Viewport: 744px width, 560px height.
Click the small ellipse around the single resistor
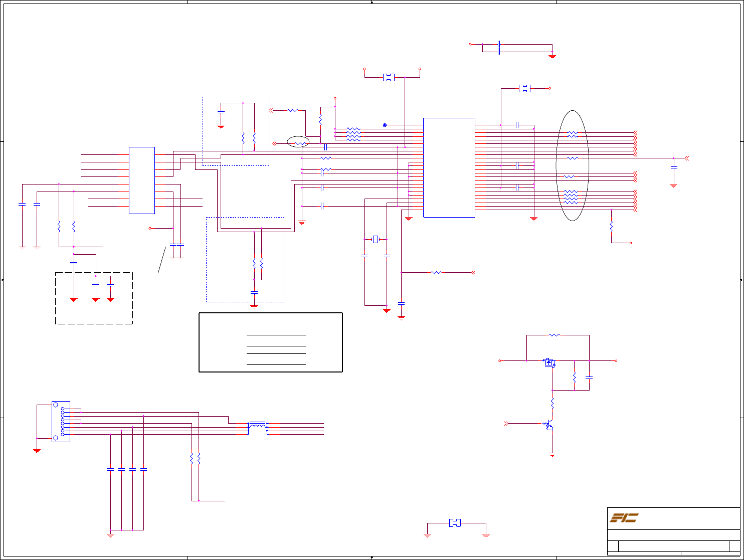click(298, 142)
